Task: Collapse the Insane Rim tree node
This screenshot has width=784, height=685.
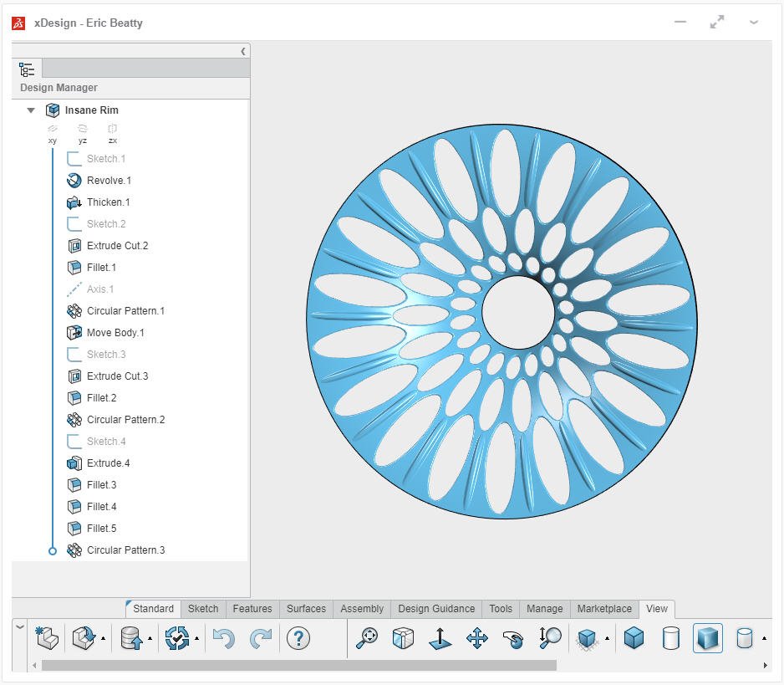Action: click(31, 110)
